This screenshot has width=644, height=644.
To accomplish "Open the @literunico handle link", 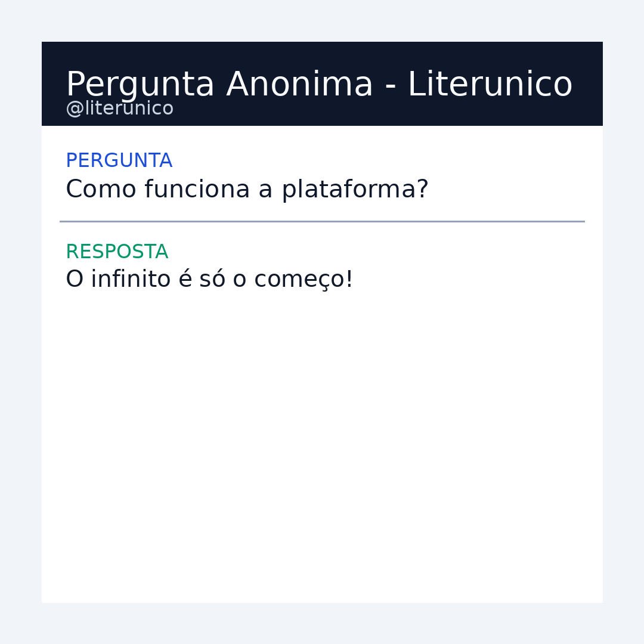I will (x=120, y=109).
